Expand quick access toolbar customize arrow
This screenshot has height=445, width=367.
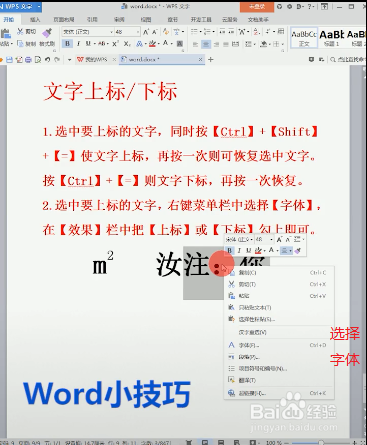coord(69,60)
